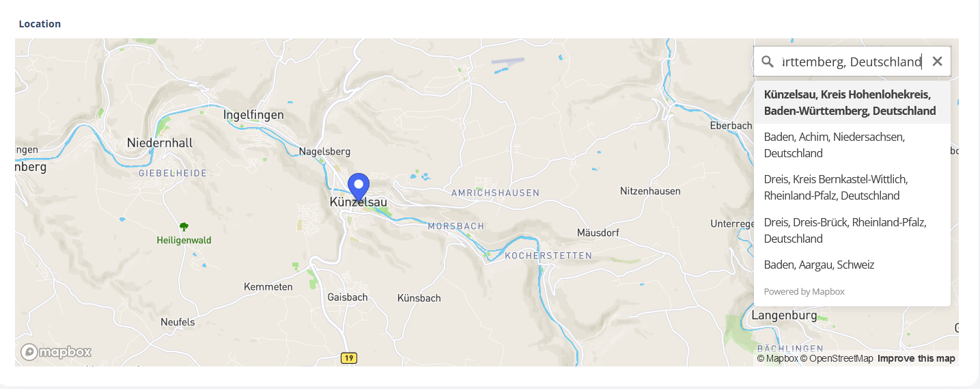Open the © OpenStreetMap attribution link
The image size is (980, 389).
[x=837, y=358]
